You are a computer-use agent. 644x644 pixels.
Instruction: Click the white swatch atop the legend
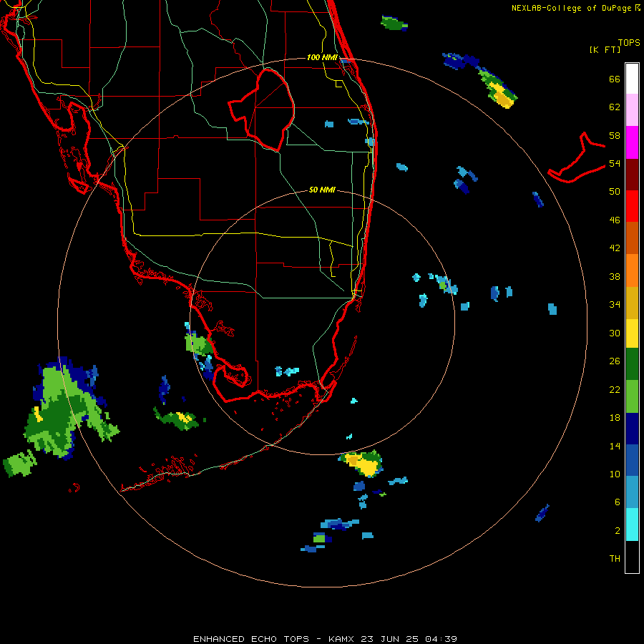(x=632, y=79)
